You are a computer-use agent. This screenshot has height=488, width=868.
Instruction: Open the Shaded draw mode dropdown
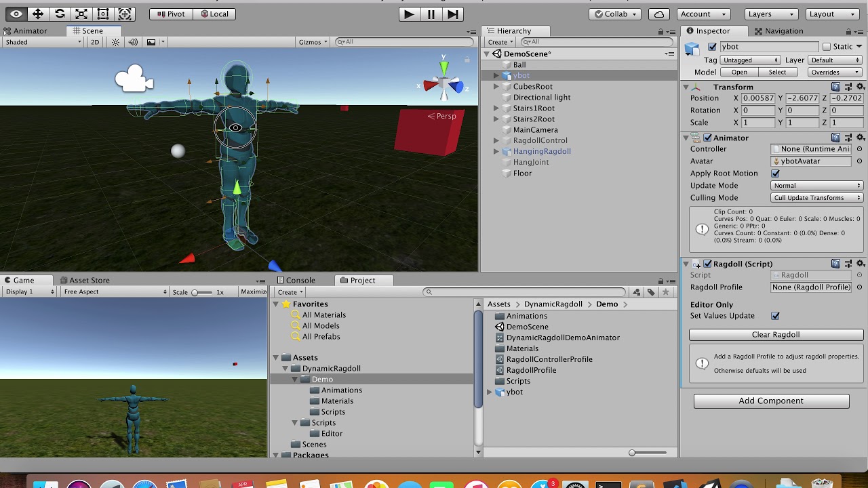43,42
